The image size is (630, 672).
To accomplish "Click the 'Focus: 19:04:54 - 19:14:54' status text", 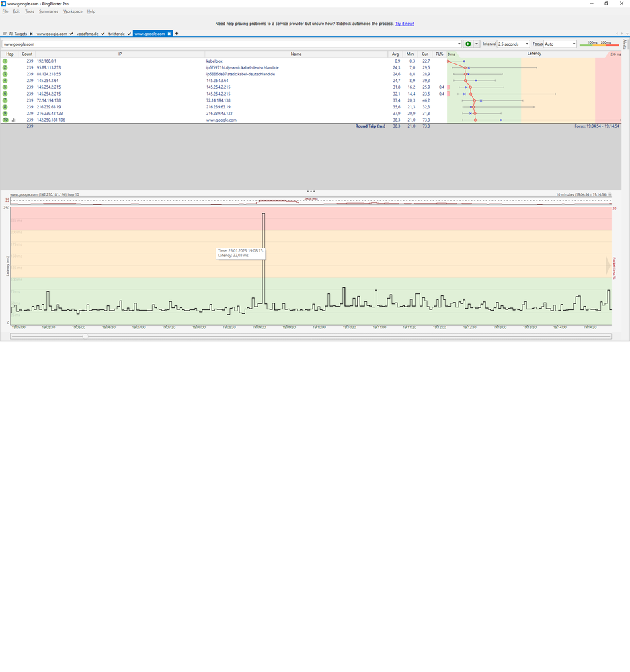I will tap(596, 126).
